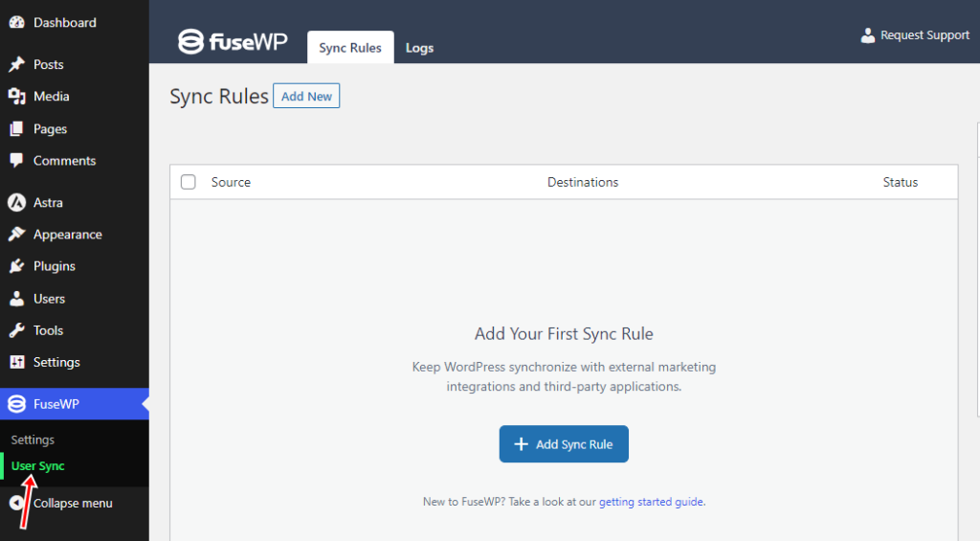Click the Tools wrench icon
This screenshot has height=541, width=980.
[17, 330]
